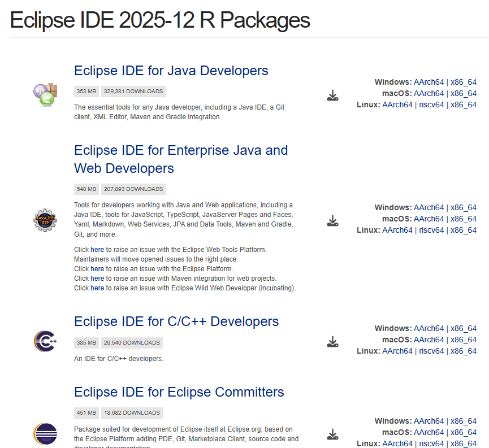The height and width of the screenshot is (448, 489).
Task: Download Java Developers Linux AArch64
Action: pyautogui.click(x=397, y=105)
